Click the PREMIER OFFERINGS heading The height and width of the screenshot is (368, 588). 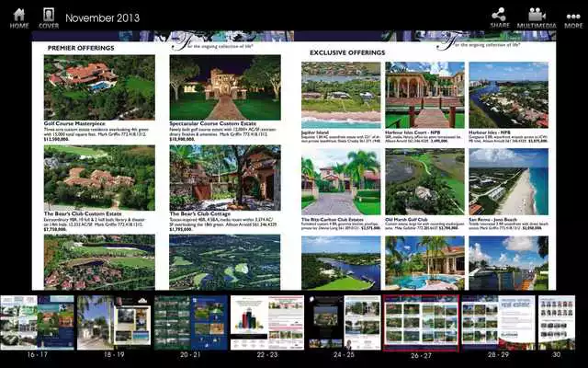pos(81,48)
